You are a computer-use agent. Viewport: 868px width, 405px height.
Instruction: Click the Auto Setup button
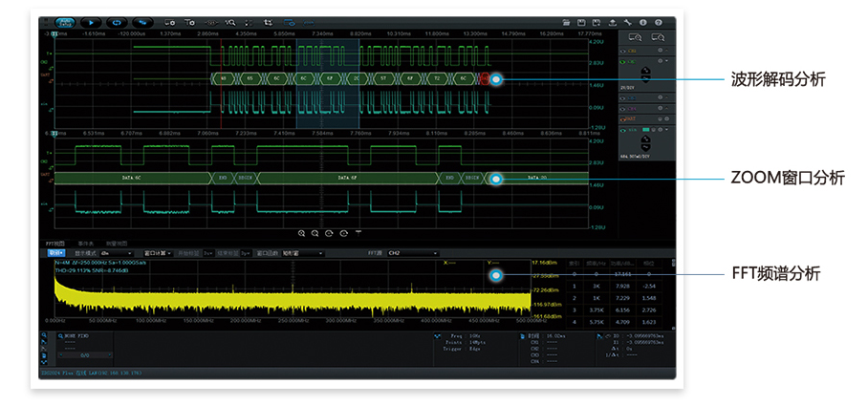65,23
